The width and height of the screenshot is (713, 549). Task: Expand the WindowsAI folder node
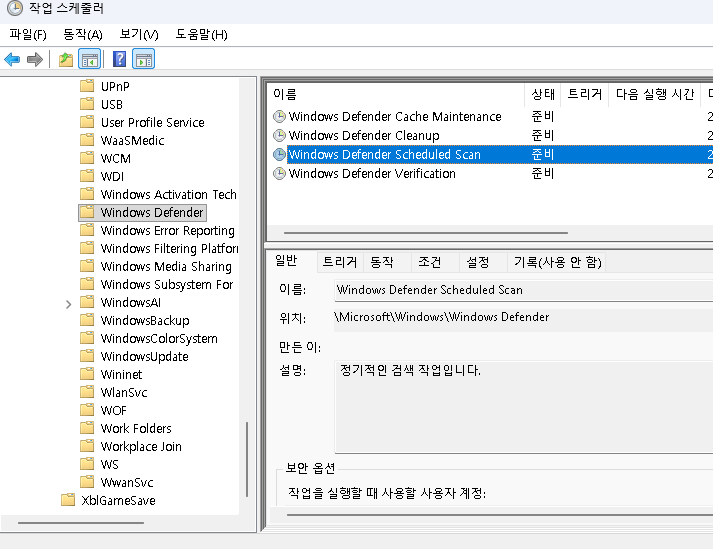(x=68, y=303)
